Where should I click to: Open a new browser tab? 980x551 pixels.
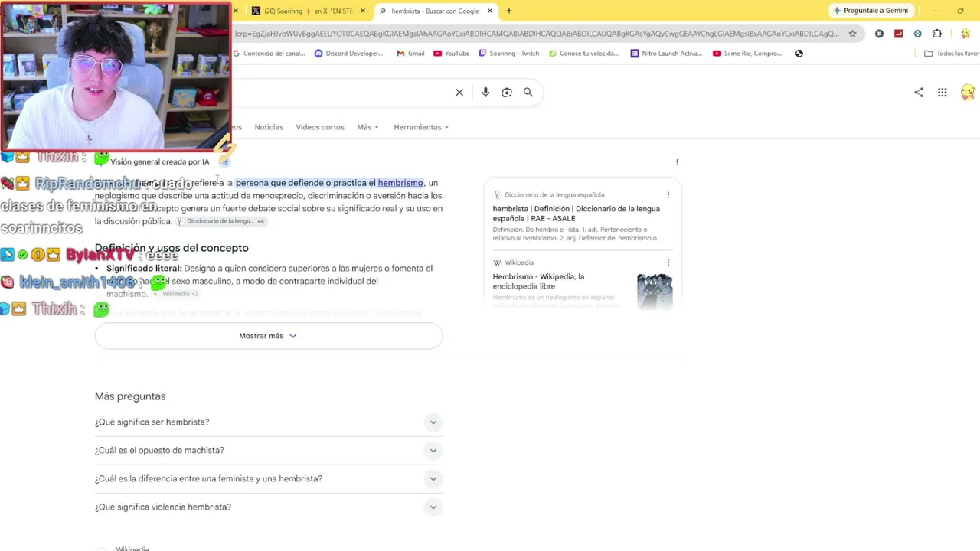tap(509, 11)
